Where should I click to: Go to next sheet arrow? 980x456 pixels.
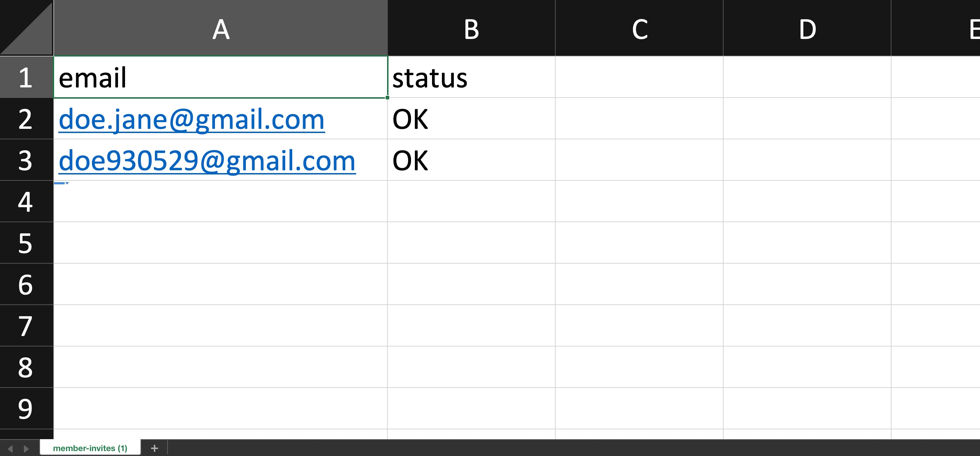[26, 449]
